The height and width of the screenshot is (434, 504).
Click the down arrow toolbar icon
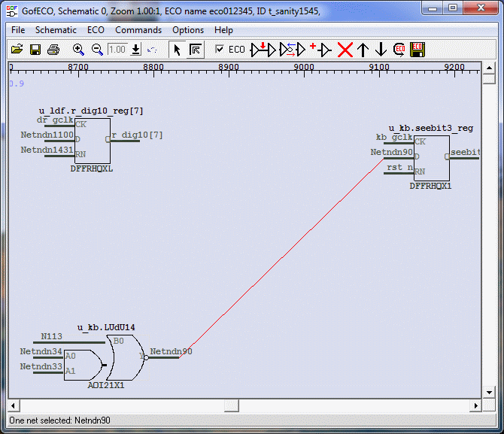pyautogui.click(x=381, y=50)
